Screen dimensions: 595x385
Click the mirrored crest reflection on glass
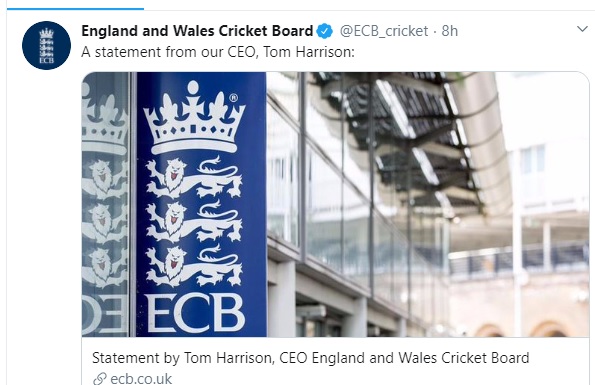[x=105, y=204]
